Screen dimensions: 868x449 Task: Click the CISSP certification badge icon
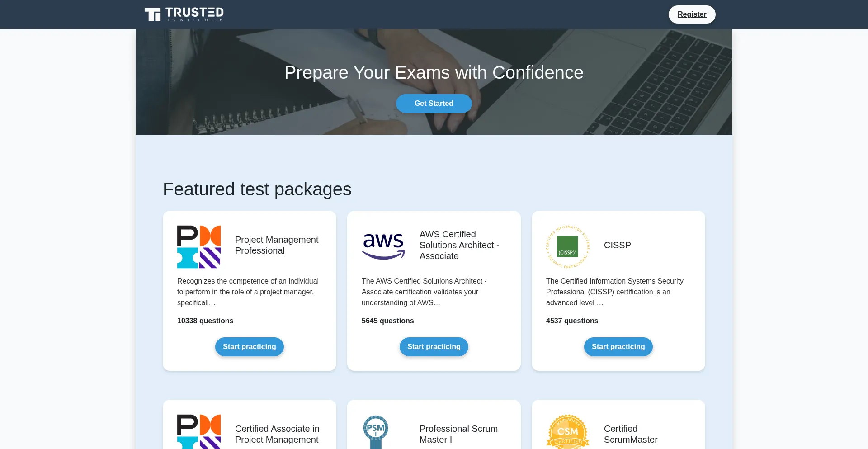point(568,246)
